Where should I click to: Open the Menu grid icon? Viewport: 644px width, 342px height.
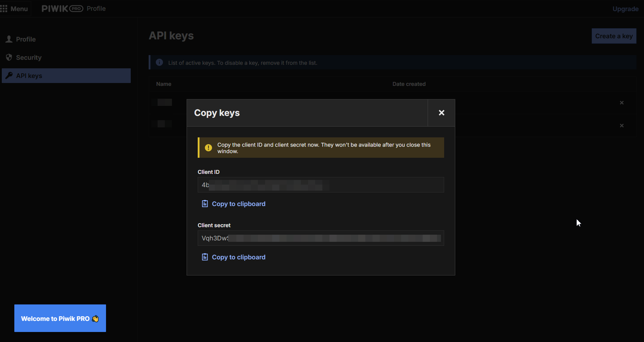(x=4, y=9)
